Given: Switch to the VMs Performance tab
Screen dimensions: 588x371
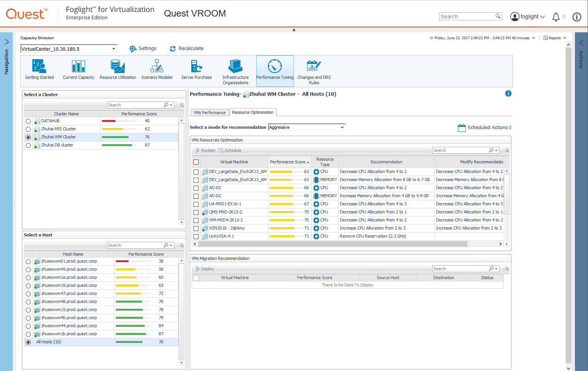Looking at the screenshot, I should [210, 113].
